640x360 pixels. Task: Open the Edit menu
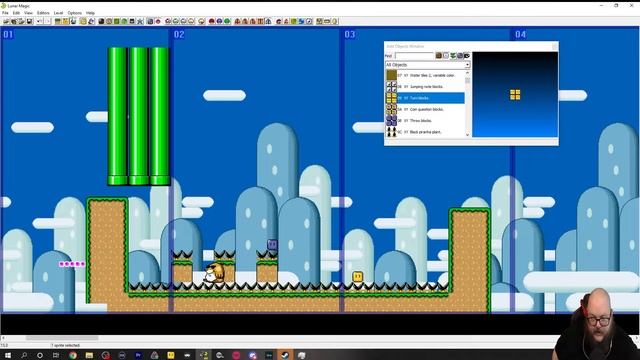coord(16,13)
